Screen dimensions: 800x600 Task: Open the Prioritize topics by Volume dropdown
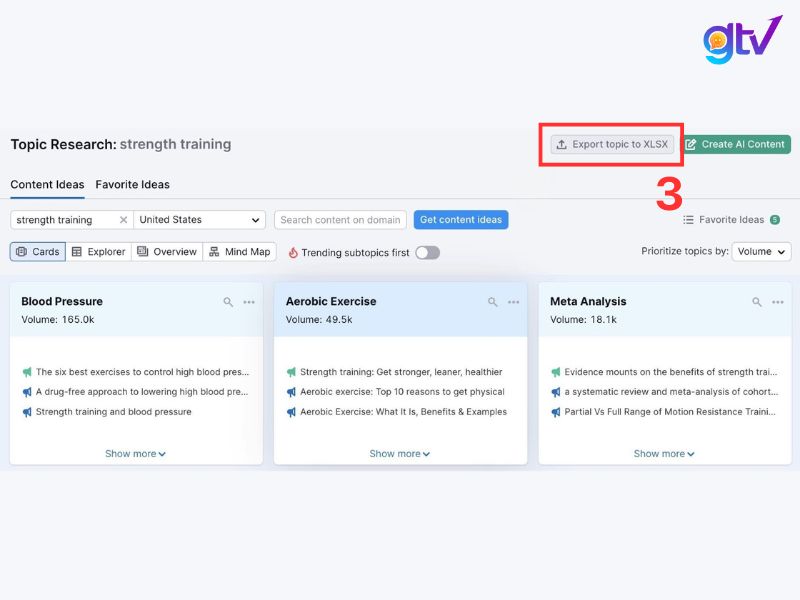tap(761, 252)
